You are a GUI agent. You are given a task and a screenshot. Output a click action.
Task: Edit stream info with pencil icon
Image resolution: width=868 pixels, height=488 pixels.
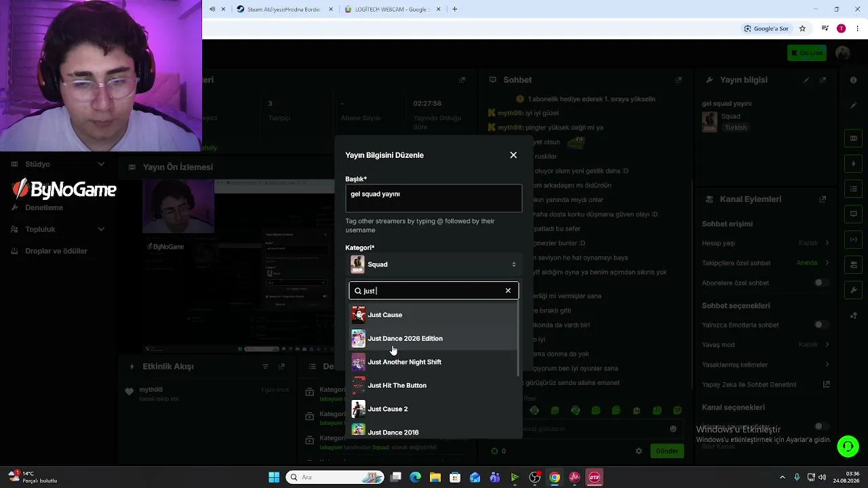coord(806,80)
